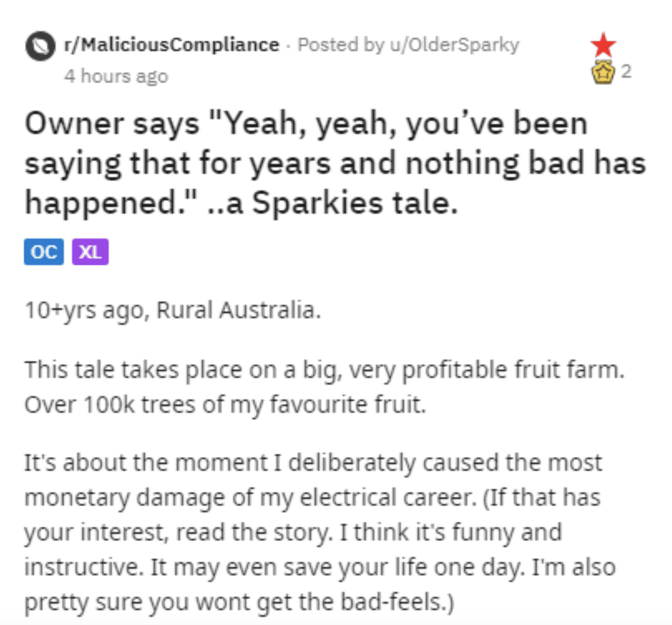Click the red star award icon

[603, 45]
